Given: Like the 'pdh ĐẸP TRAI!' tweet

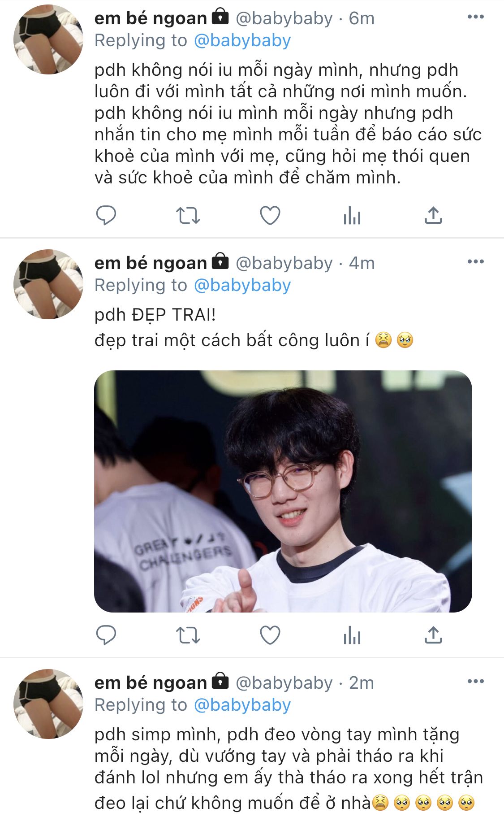Looking at the screenshot, I should [x=270, y=635].
